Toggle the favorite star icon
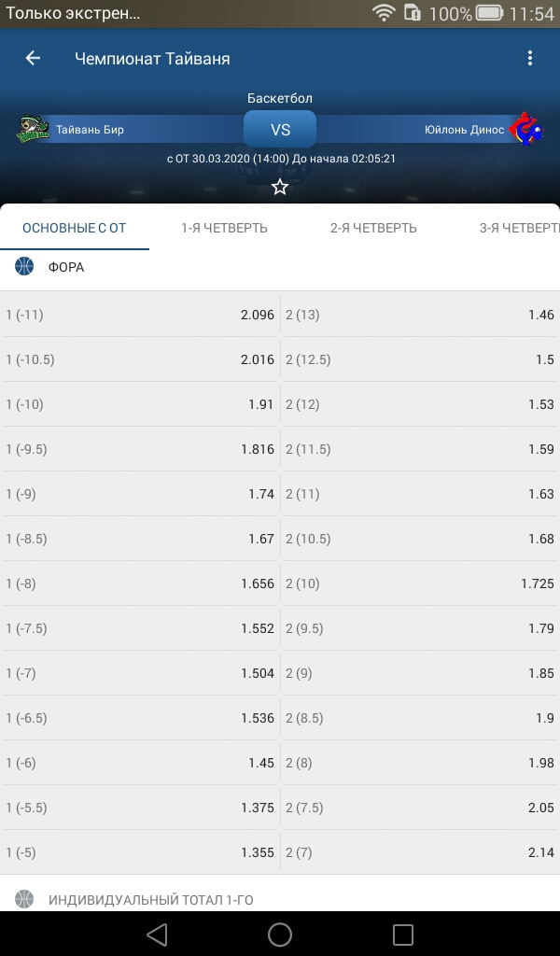The width and height of the screenshot is (560, 956). [280, 187]
